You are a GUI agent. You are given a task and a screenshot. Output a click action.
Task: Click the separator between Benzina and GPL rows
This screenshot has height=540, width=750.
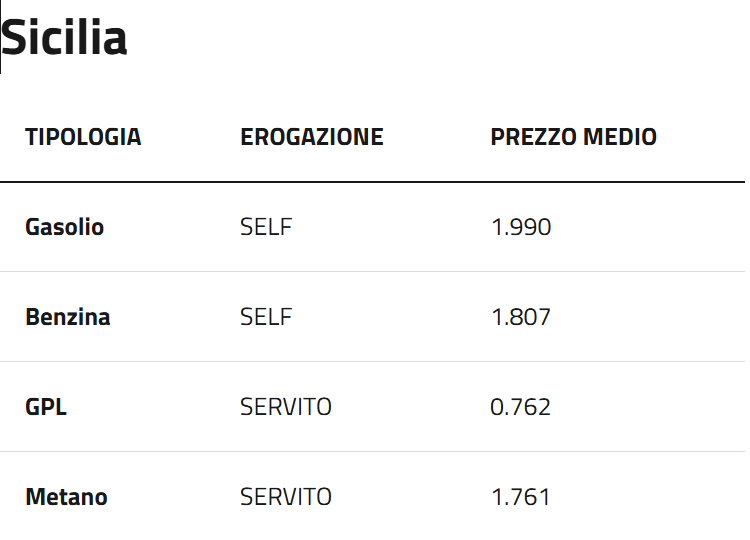[372, 361]
